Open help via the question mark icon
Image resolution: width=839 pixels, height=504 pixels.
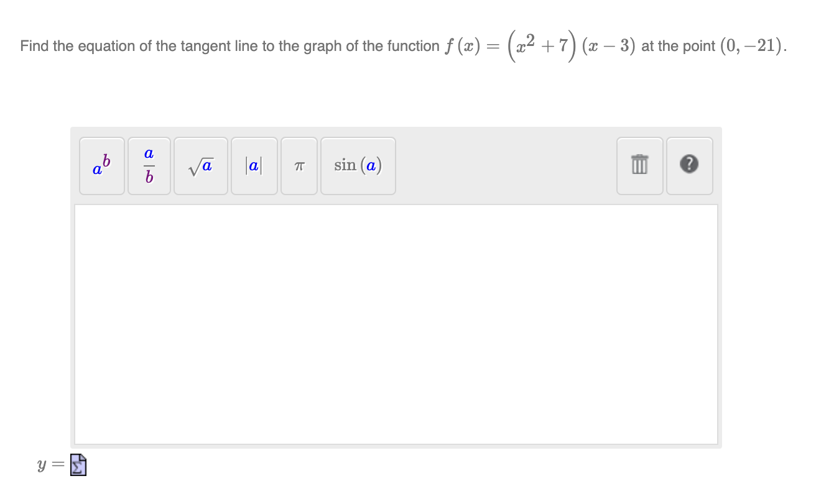(689, 165)
